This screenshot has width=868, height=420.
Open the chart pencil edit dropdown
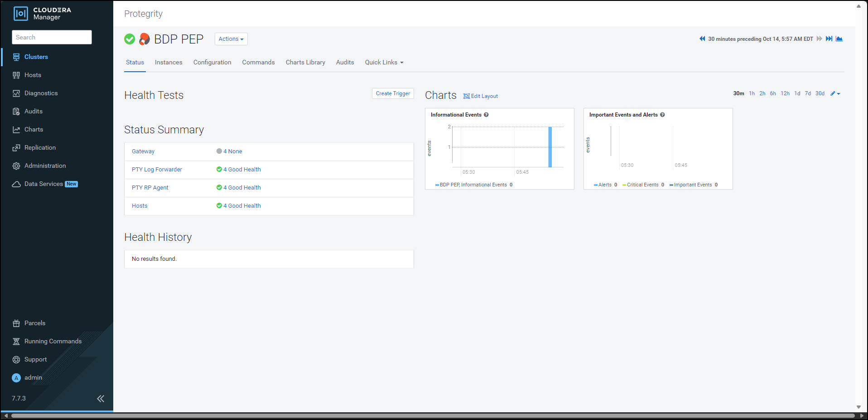(835, 93)
